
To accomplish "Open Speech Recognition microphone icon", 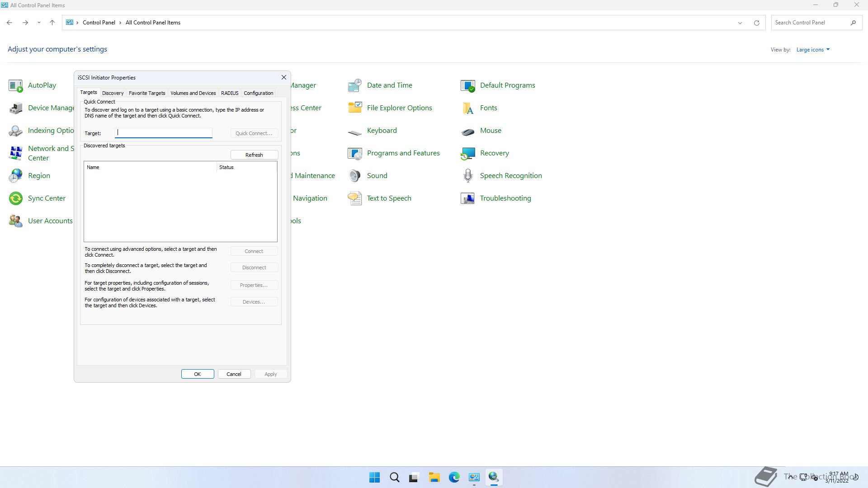I will tap(468, 176).
